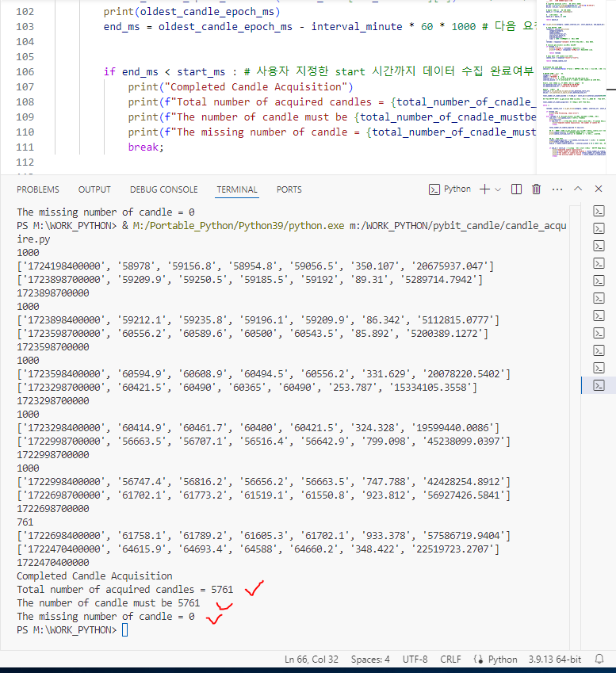Click print(oldest_candle_epoch_ms) code line
Viewport: 616px width, 673px height.
click(x=191, y=12)
